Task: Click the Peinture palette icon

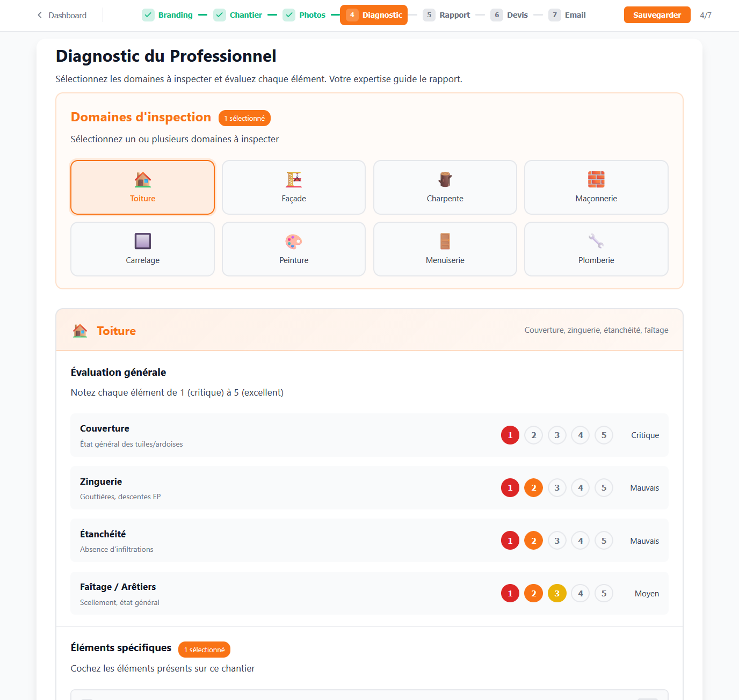Action: tap(293, 241)
